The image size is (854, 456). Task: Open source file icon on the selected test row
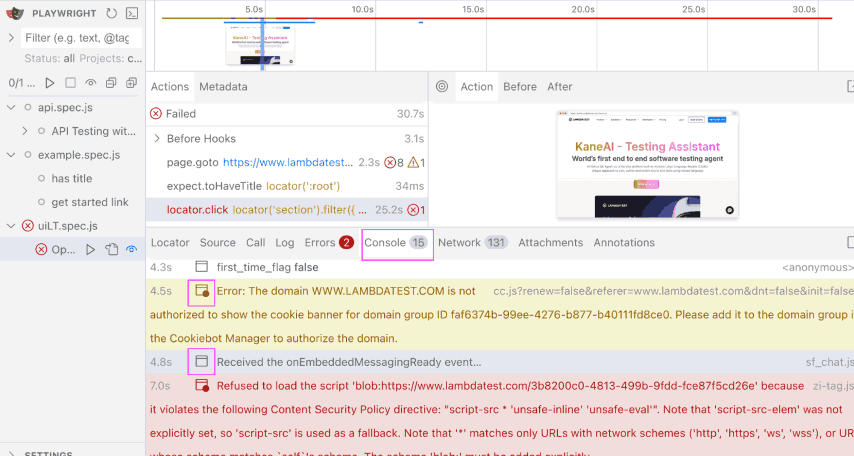coord(111,249)
